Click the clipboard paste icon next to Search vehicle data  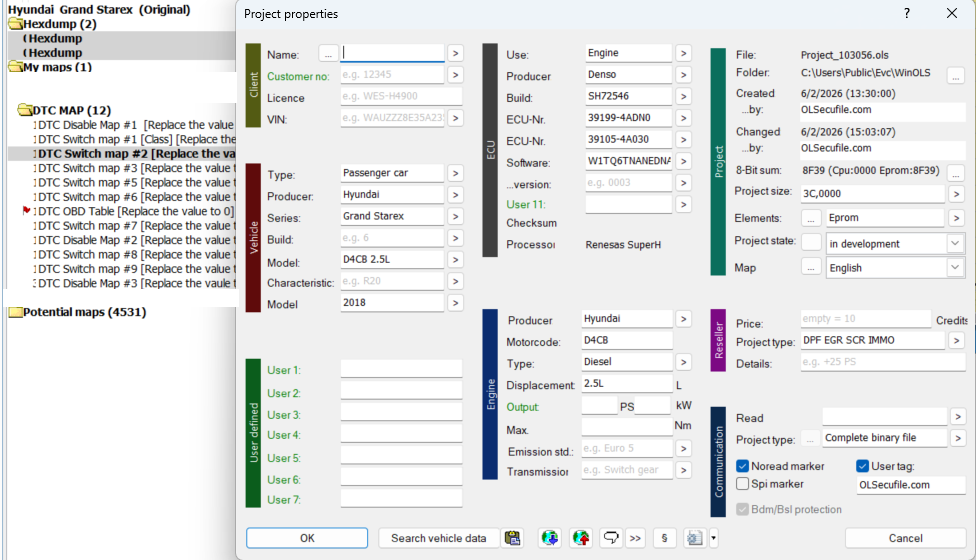click(512, 538)
